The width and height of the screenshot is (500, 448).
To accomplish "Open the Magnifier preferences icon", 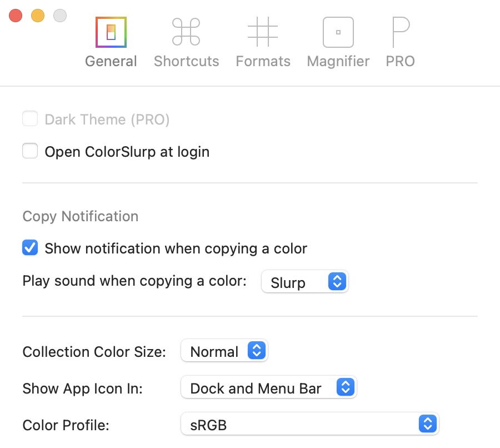I will (338, 32).
